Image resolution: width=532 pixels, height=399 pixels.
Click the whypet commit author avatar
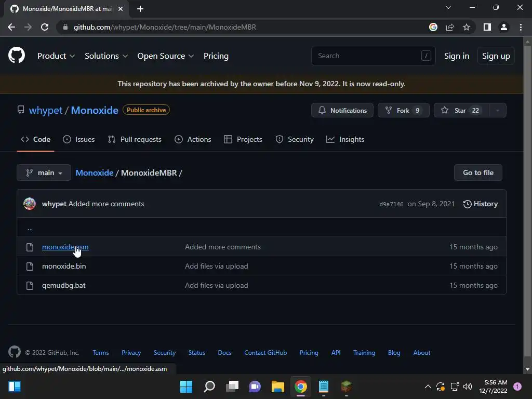pyautogui.click(x=30, y=204)
